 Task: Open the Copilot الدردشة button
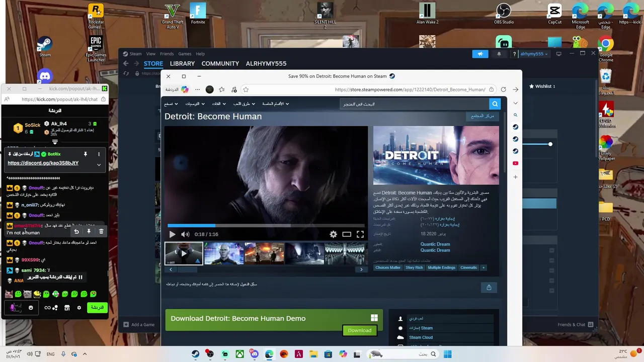(177, 89)
